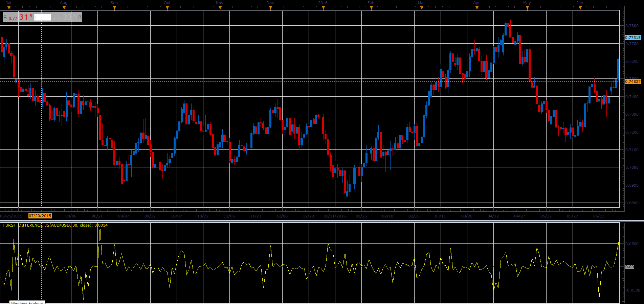Click the -0.0500 indicator axis label
Image resolution: width=644 pixels, height=304 pixels.
(x=632, y=290)
